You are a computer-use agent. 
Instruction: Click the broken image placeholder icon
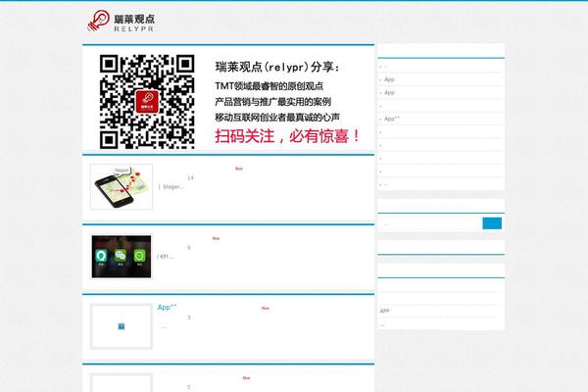coord(122,326)
